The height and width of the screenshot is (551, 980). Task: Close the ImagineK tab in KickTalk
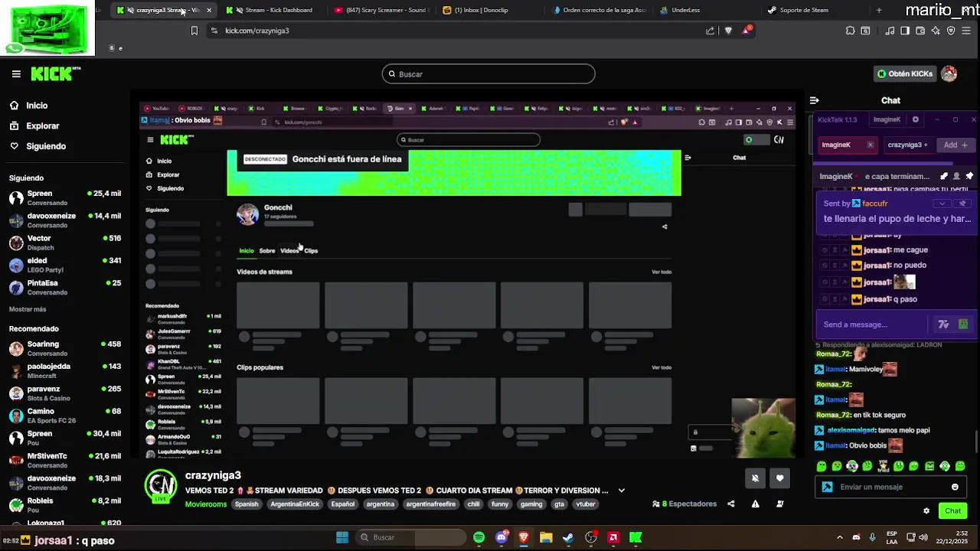(x=870, y=145)
